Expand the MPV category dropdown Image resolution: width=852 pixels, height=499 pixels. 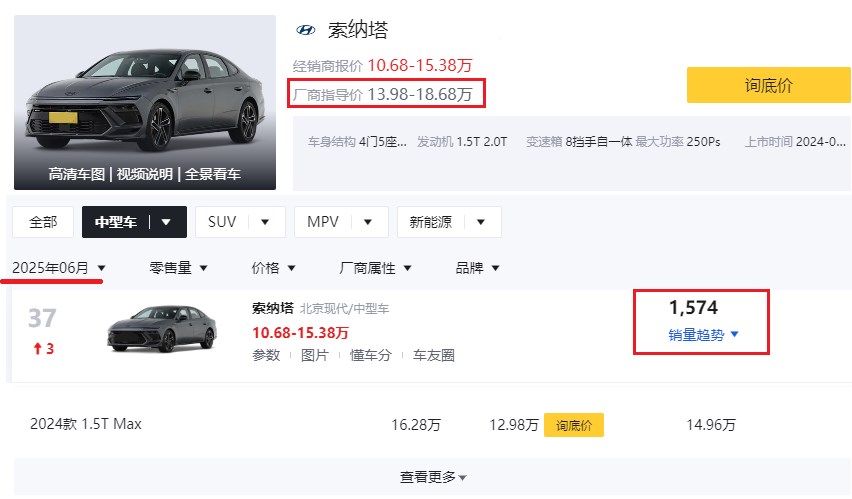click(368, 222)
